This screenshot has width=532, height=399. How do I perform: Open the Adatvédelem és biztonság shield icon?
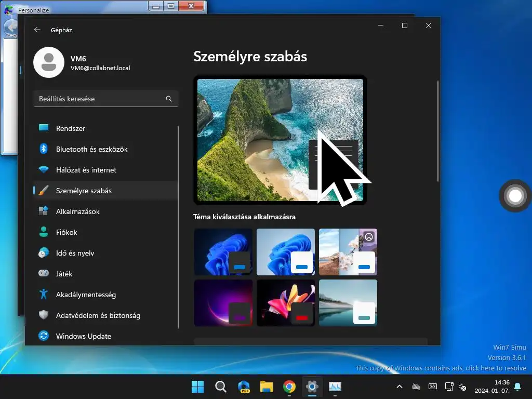click(x=44, y=315)
